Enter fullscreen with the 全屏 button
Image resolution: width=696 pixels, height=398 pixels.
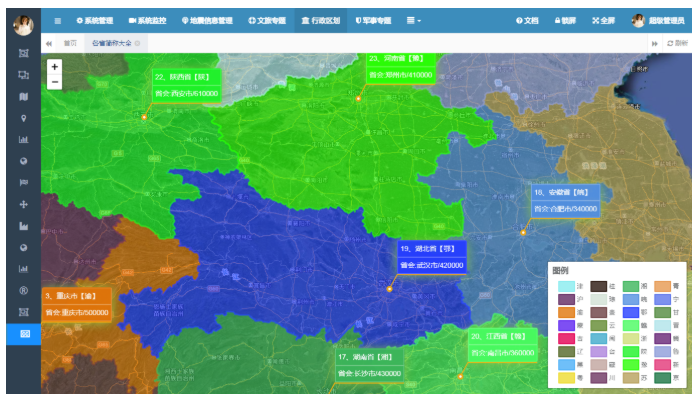click(603, 21)
